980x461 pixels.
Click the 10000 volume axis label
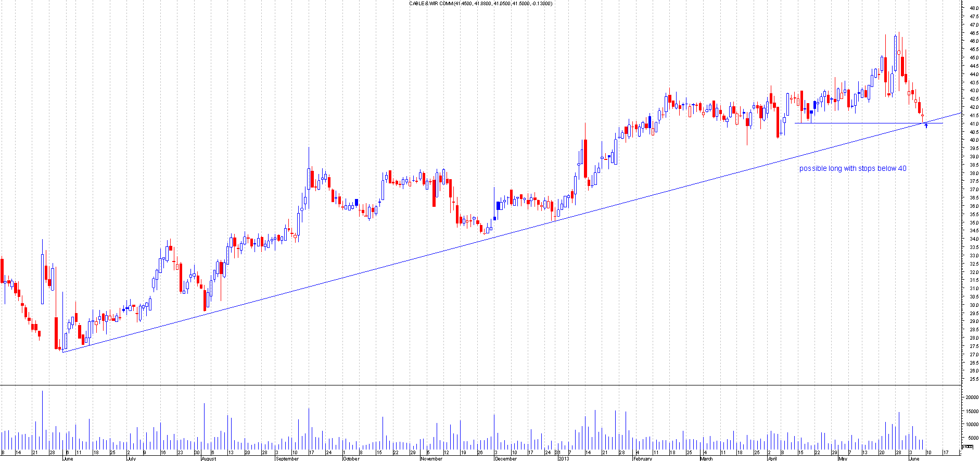click(972, 425)
